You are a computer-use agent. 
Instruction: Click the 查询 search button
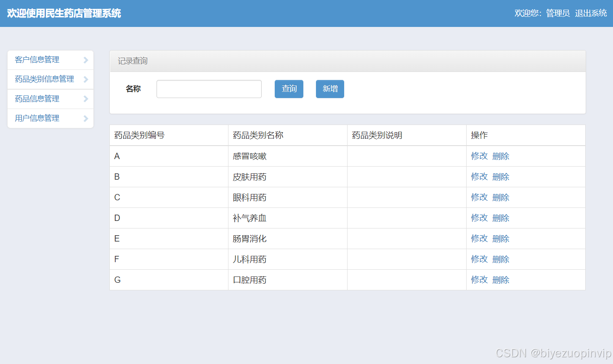[x=289, y=89]
